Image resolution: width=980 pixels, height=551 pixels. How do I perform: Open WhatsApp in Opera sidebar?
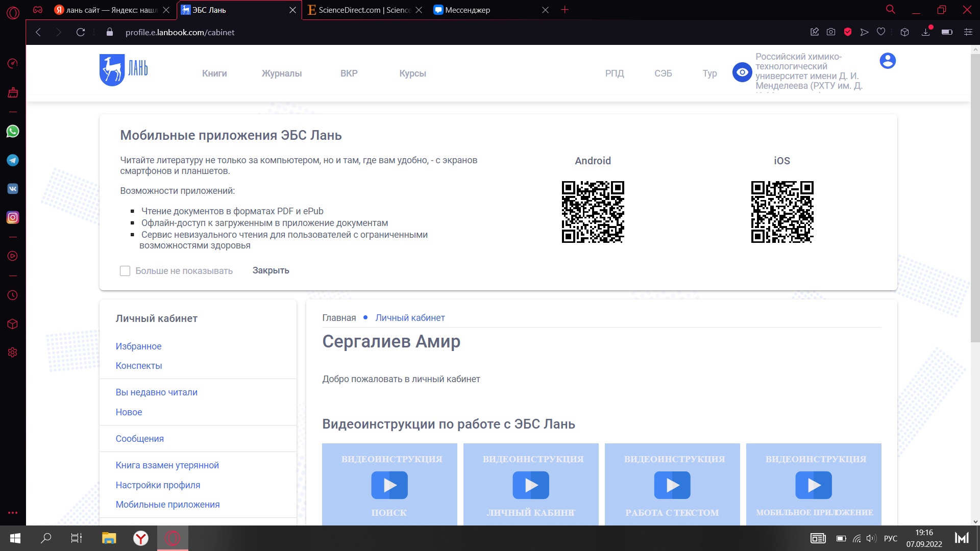click(13, 131)
